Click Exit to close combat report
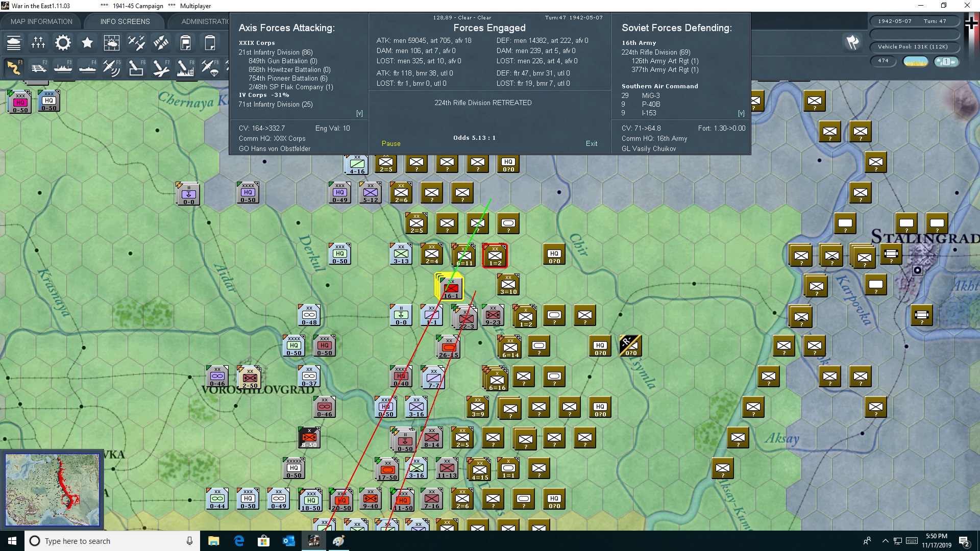 (x=591, y=143)
